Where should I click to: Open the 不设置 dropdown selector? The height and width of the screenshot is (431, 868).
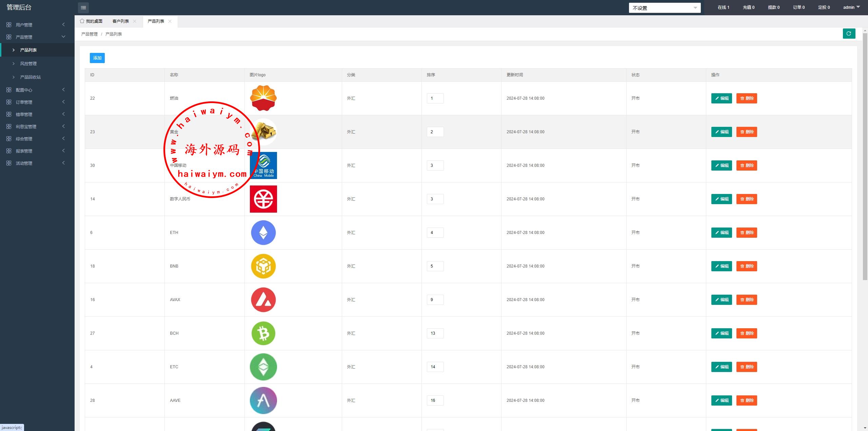pos(664,8)
